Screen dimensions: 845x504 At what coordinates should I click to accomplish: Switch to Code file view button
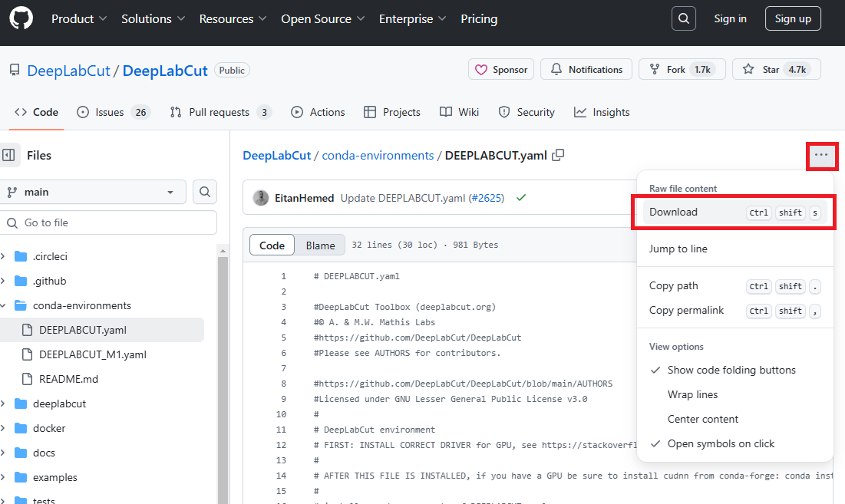[272, 245]
